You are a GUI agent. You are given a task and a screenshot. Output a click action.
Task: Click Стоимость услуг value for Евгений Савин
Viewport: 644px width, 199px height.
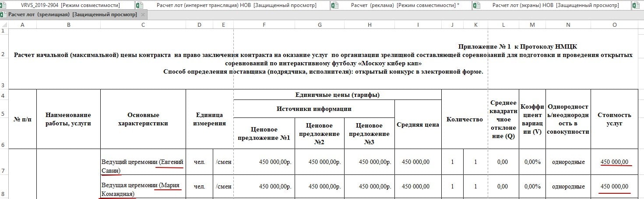(x=615, y=162)
